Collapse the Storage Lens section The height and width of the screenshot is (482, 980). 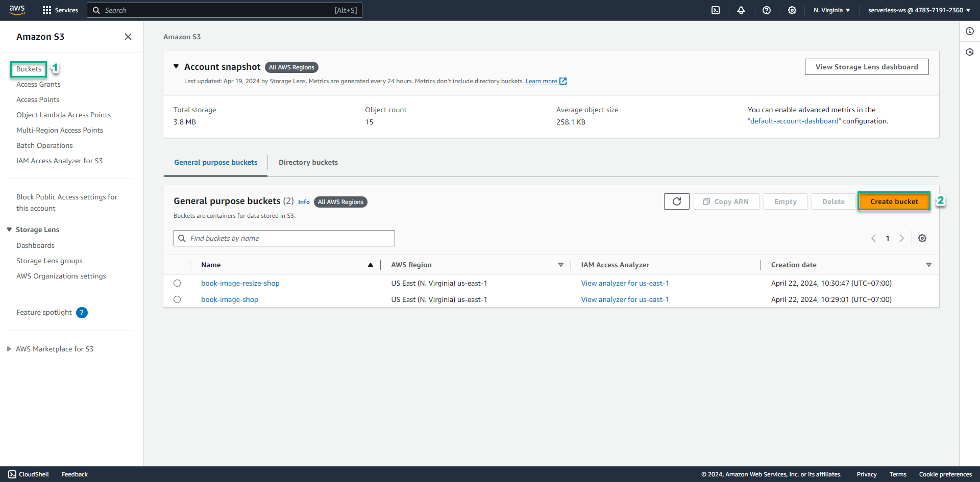coord(9,230)
